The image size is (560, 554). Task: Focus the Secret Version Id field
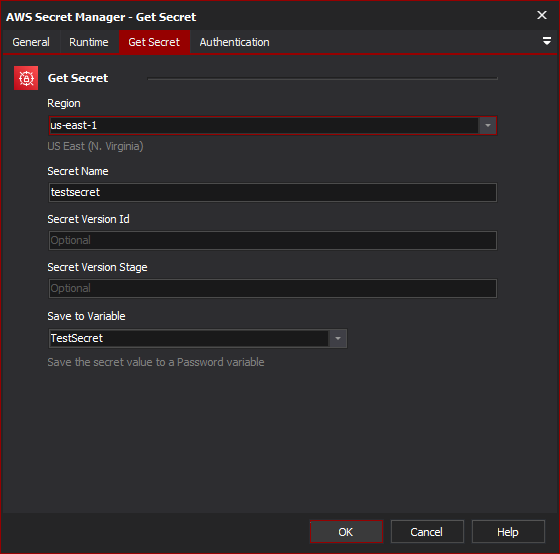[x=273, y=240]
